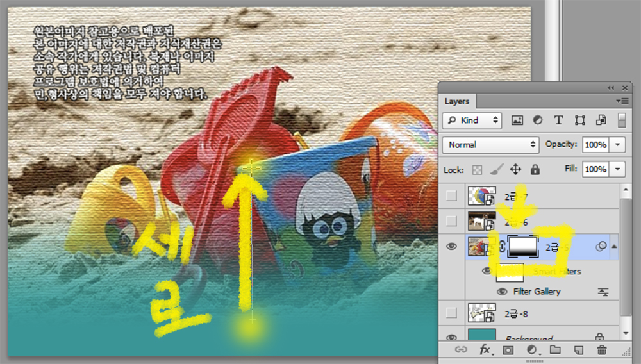The image size is (641, 364).
Task: Create new fill or adjustment layer
Action: 532,350
